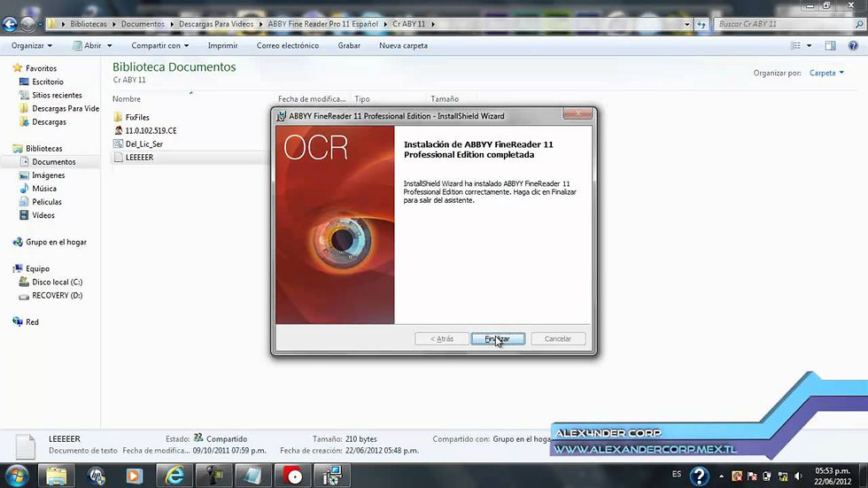Open Disco local (C:)
This screenshot has height=488, width=868.
[x=57, y=283]
